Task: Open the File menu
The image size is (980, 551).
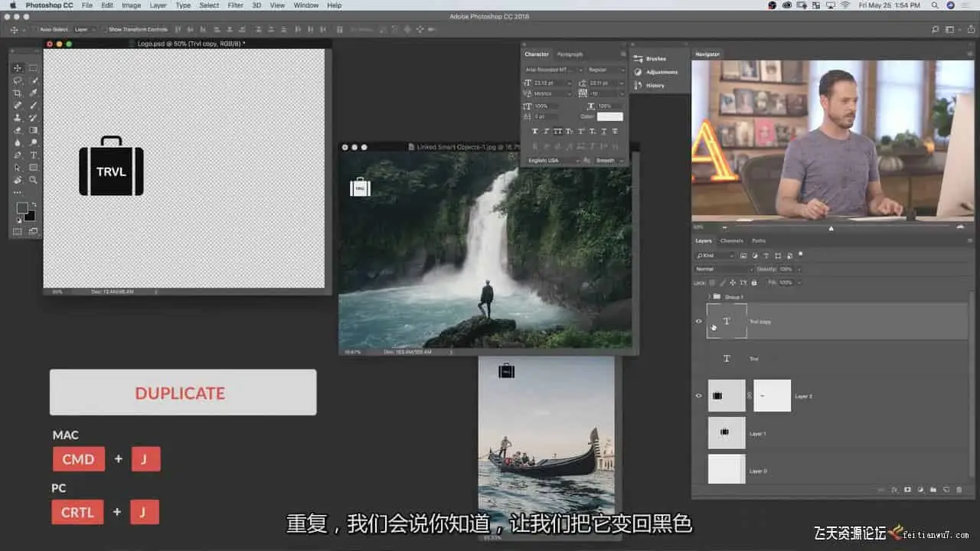Action: pos(87,5)
